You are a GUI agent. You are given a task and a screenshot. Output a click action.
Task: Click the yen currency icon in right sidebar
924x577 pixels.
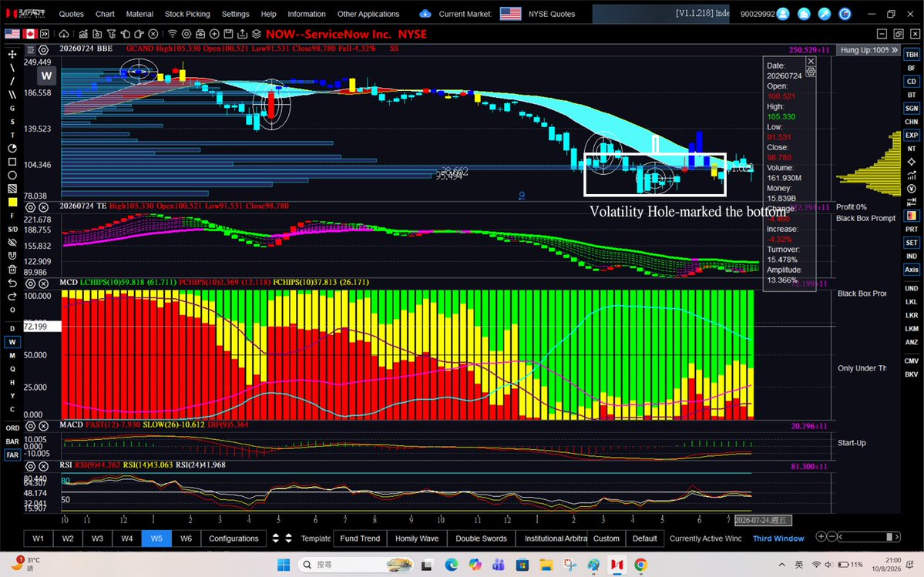pos(912,189)
